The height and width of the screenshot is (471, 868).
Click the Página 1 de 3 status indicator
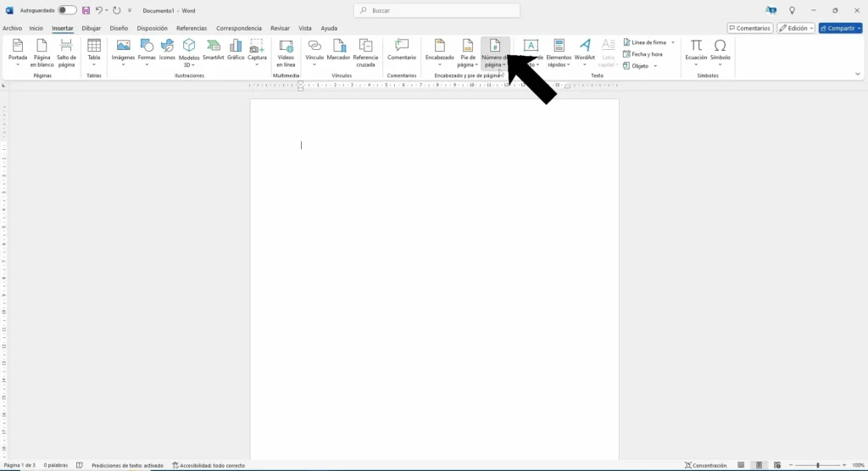19,465
